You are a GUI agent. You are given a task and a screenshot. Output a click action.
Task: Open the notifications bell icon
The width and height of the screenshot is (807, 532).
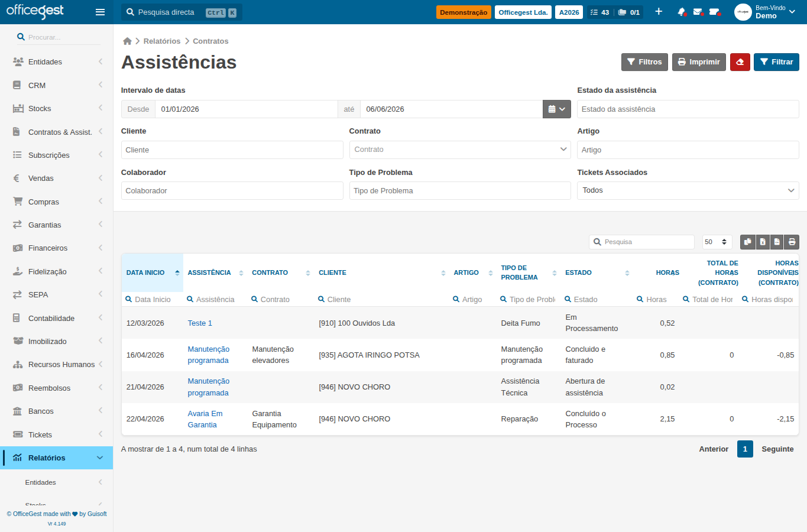coord(682,12)
